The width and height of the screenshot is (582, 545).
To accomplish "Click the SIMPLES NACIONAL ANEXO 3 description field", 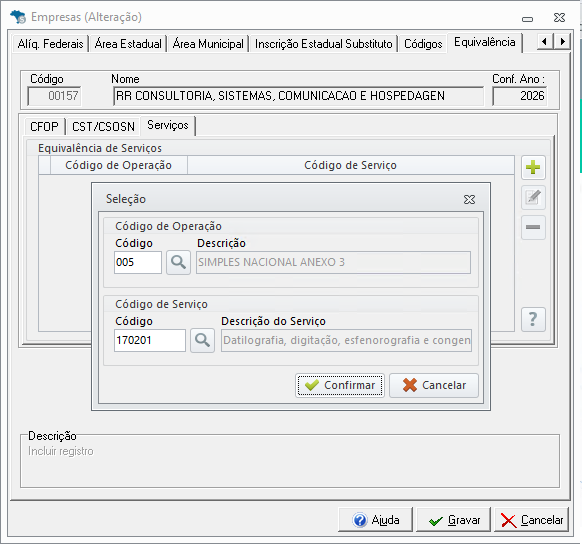I will tap(333, 262).
